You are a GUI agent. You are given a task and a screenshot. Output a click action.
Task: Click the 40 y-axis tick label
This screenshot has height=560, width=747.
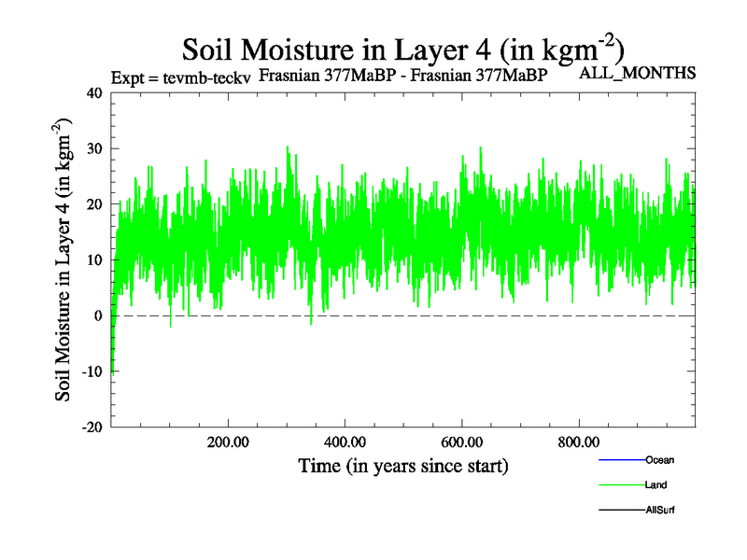[93, 92]
